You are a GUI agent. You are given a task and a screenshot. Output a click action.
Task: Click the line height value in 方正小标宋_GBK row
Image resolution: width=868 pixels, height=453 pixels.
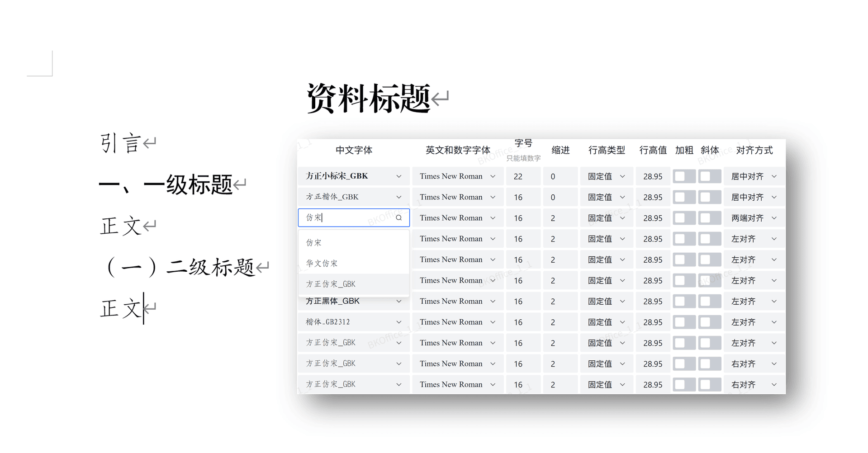(x=652, y=176)
